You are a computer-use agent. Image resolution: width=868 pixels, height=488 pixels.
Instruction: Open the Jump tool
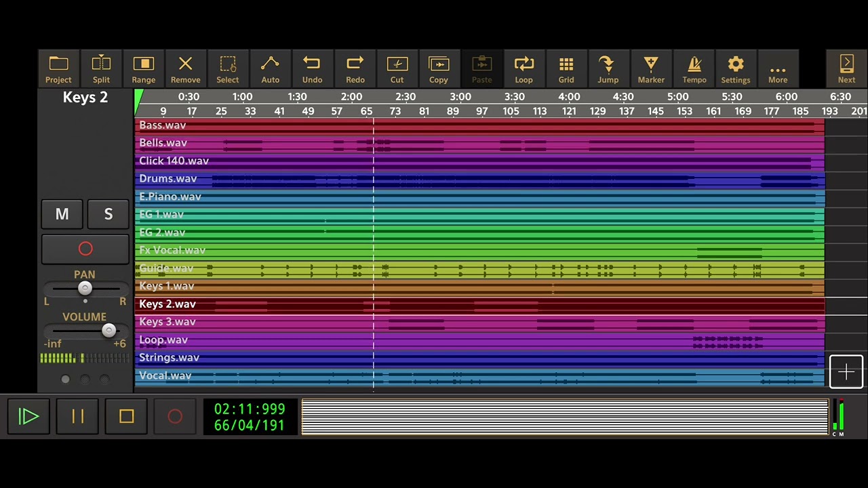pyautogui.click(x=608, y=69)
